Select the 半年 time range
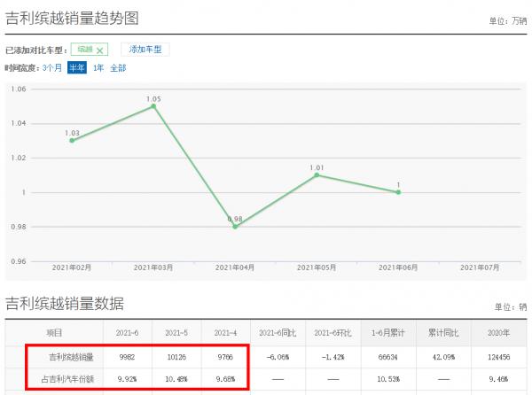Viewport: 532px width, 395px height. pos(77,67)
